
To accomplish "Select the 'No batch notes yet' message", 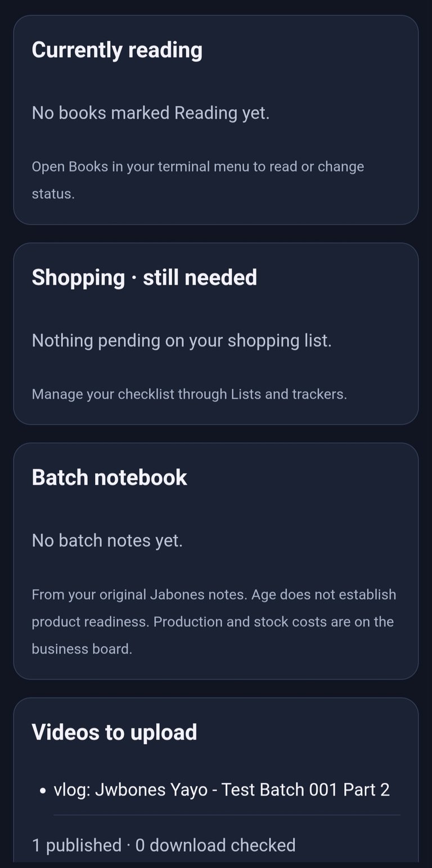I will [107, 541].
